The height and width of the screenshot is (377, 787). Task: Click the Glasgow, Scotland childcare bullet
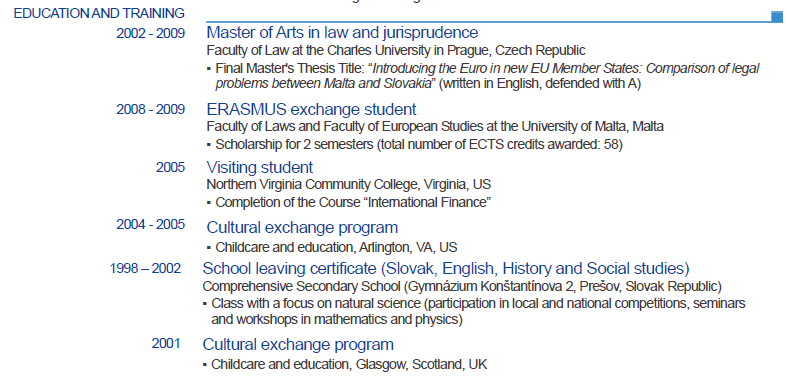click(345, 364)
